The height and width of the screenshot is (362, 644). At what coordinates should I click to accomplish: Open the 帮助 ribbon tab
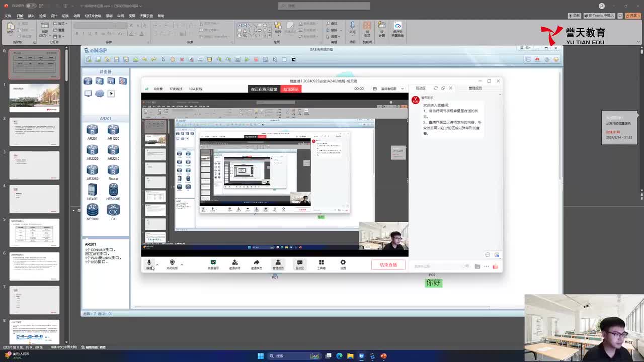pos(161,16)
